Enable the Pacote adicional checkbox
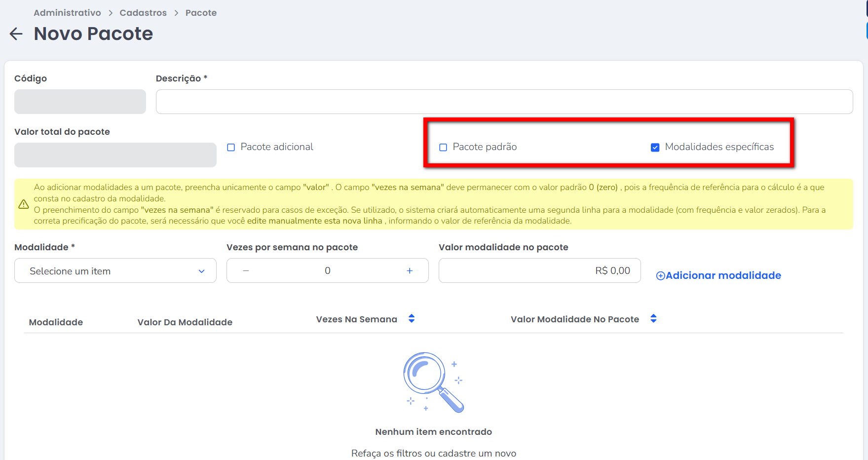This screenshot has height=460, width=868. (x=231, y=148)
